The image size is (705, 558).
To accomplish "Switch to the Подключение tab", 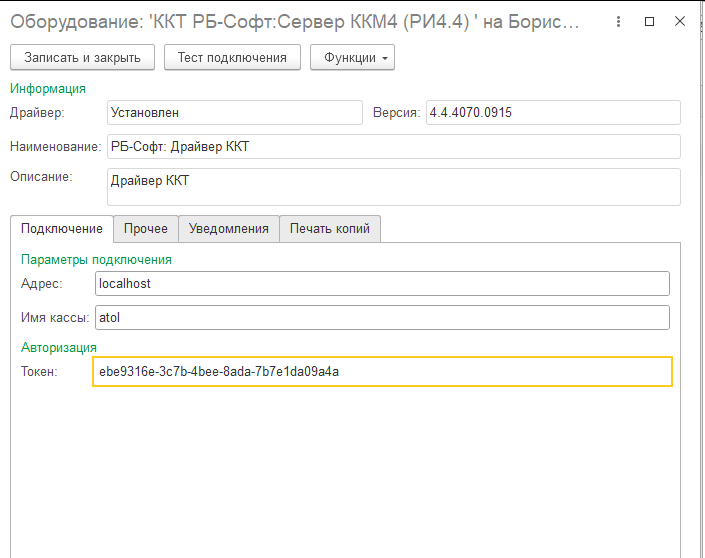I will tap(62, 228).
